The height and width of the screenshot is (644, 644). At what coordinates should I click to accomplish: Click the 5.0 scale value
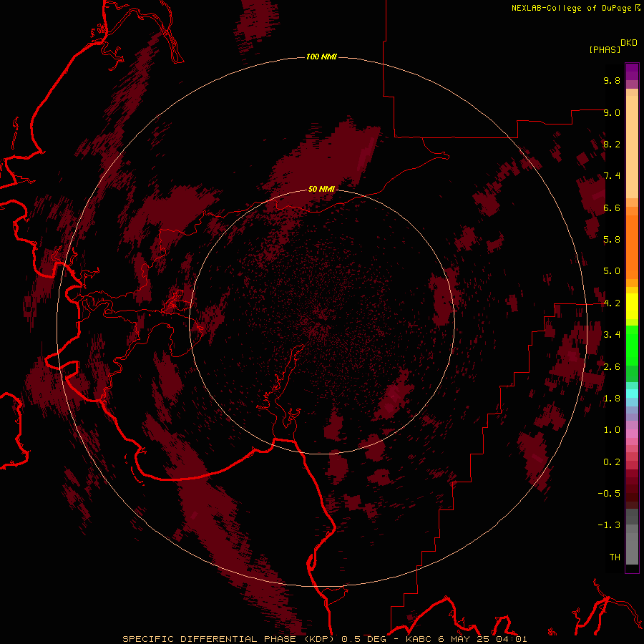(612, 271)
